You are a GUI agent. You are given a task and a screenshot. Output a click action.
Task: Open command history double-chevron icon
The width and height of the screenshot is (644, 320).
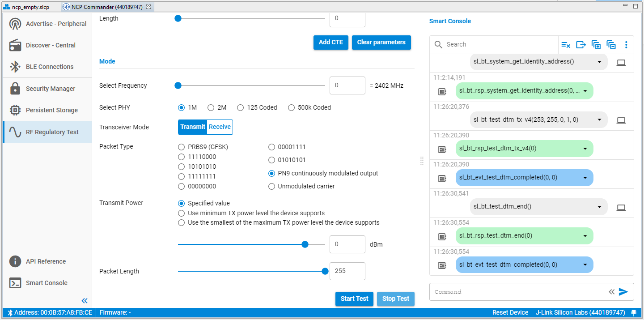[x=611, y=292]
